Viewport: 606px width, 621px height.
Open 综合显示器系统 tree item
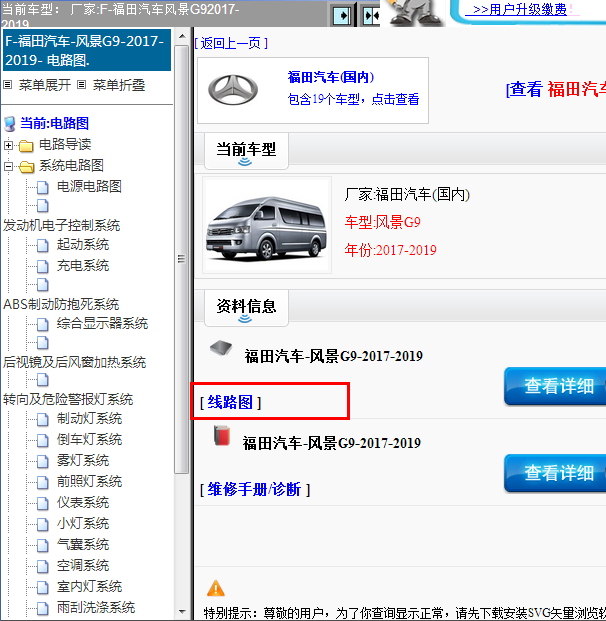(x=102, y=324)
